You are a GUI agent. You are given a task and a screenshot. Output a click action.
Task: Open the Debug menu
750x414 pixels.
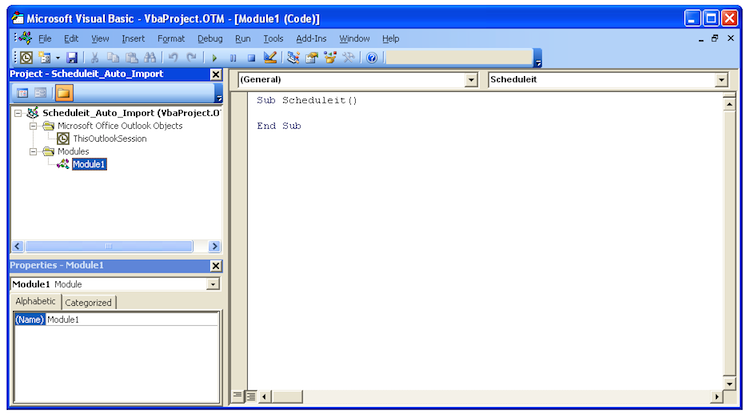(x=210, y=39)
